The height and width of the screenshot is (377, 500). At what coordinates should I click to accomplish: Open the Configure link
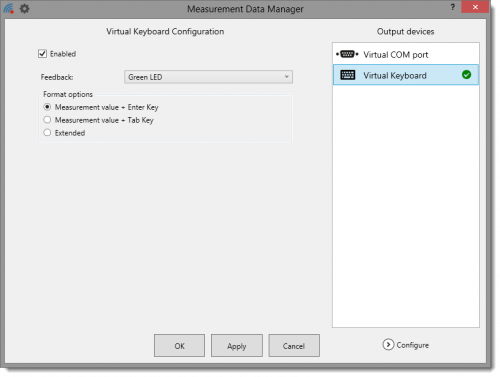tap(412, 345)
